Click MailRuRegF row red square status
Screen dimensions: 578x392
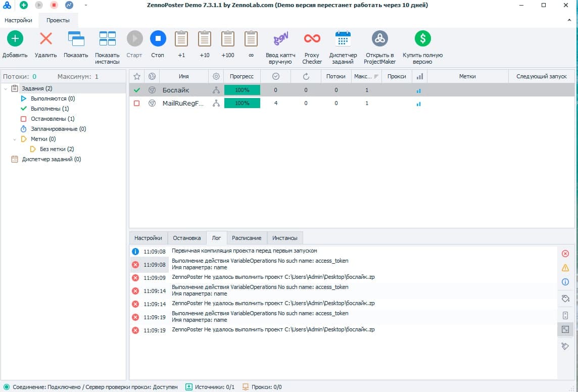[137, 103]
